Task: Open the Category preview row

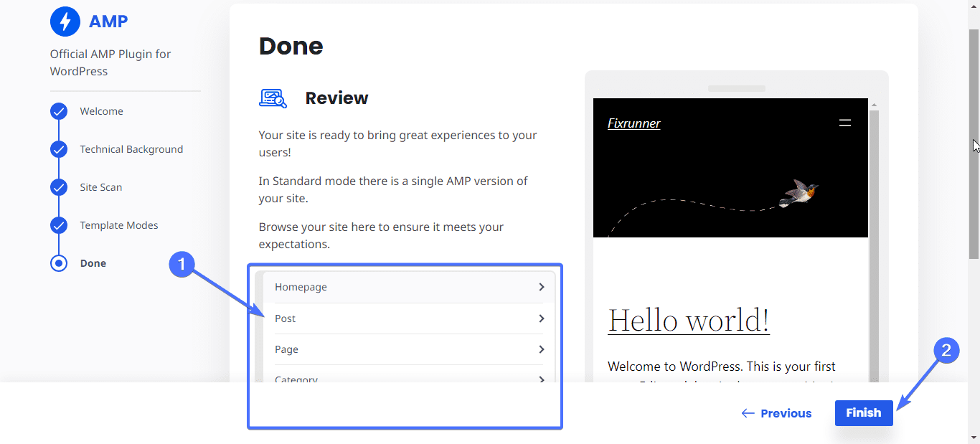Action: click(x=407, y=377)
